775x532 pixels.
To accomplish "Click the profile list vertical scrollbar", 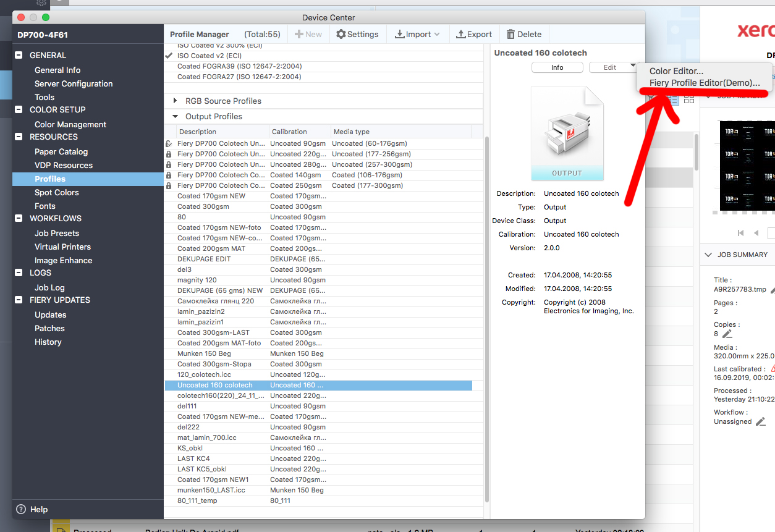I will (x=487, y=318).
